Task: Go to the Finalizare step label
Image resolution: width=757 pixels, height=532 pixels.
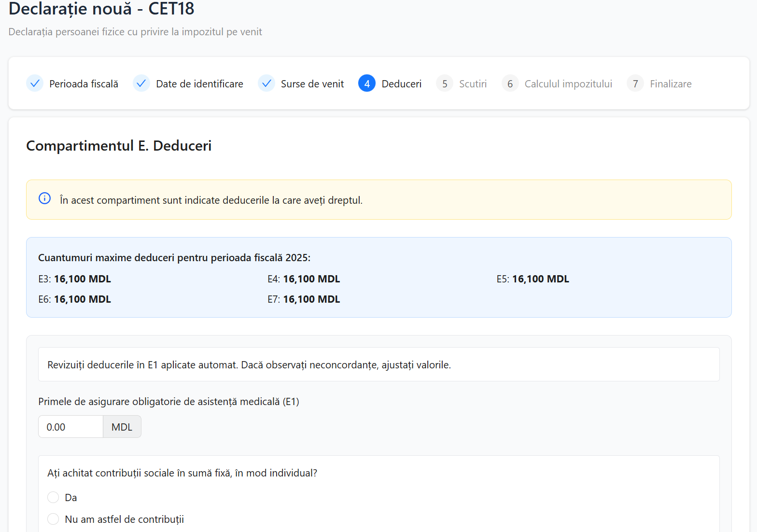Action: point(671,84)
